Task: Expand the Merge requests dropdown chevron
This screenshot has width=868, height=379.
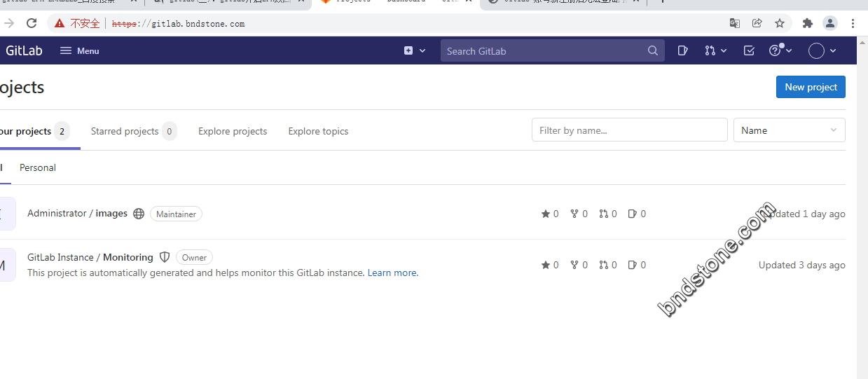Action: [724, 50]
